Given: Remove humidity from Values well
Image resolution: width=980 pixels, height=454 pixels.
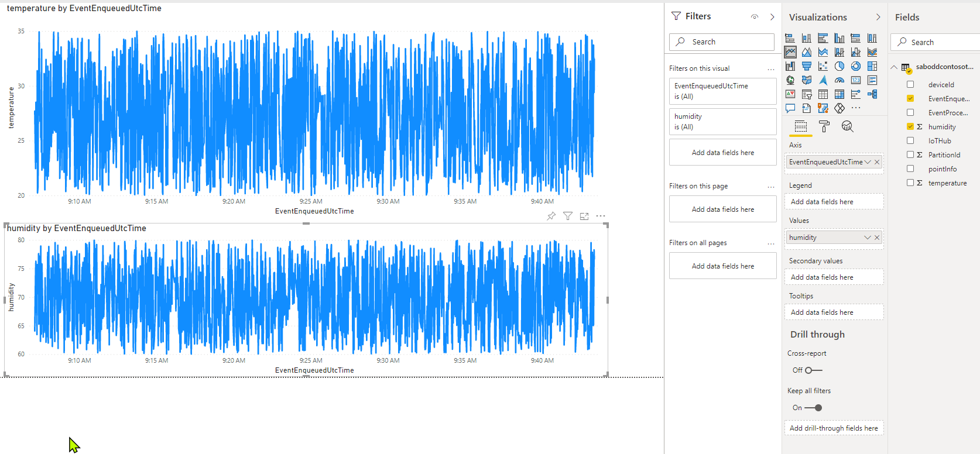Looking at the screenshot, I should point(877,238).
